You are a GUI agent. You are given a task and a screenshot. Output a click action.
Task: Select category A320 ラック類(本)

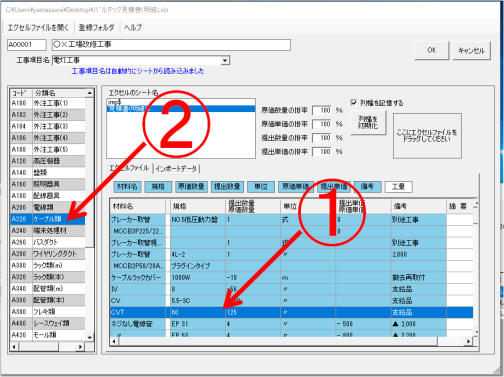coord(48,277)
